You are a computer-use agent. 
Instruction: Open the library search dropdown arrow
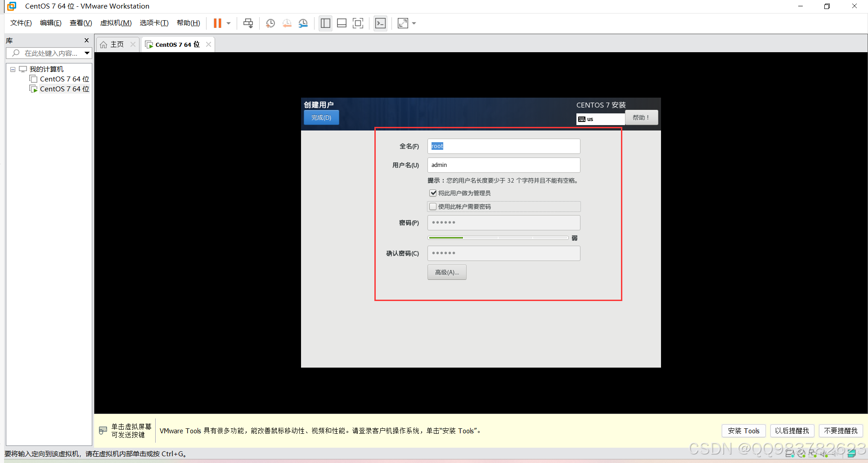[x=87, y=53]
